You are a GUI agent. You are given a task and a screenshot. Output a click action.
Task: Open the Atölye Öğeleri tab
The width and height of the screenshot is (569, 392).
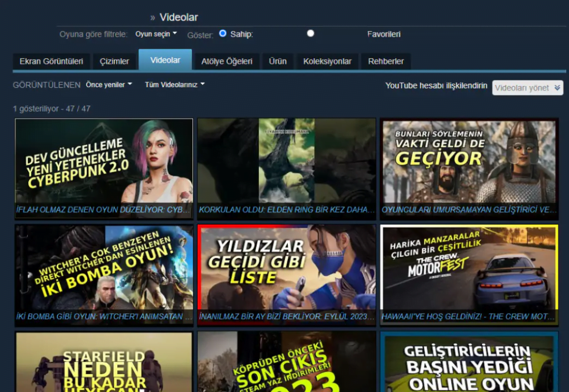coord(227,61)
